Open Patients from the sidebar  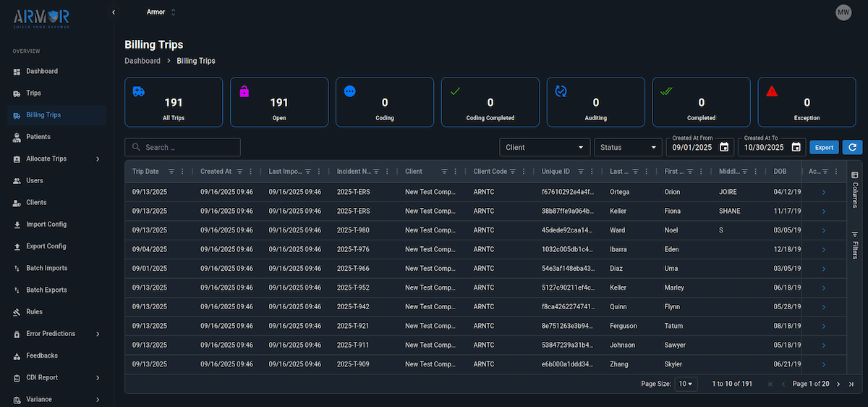38,137
